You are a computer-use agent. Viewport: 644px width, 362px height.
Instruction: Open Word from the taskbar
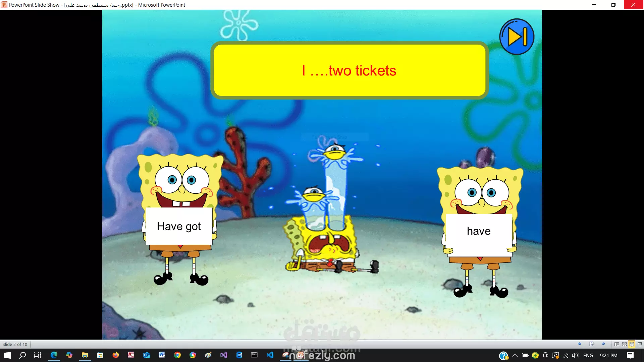[162, 355]
